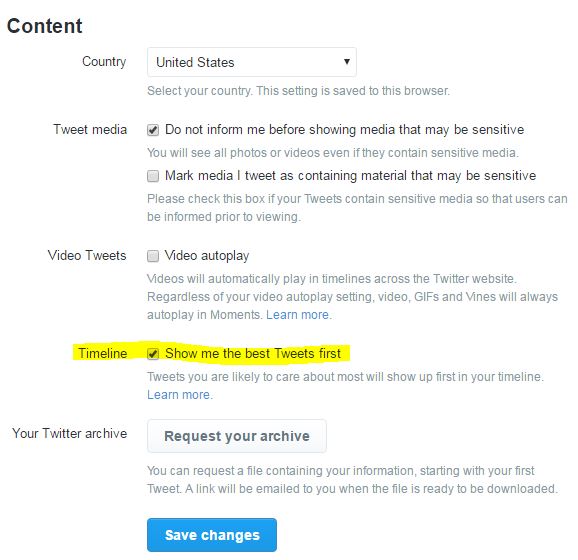578x560 pixels.
Task: Open the Country dropdown showing United States
Action: click(x=251, y=62)
